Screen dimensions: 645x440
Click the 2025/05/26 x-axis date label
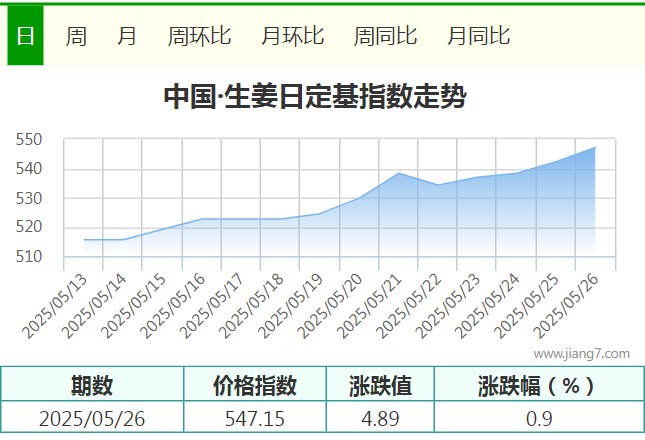[566, 306]
